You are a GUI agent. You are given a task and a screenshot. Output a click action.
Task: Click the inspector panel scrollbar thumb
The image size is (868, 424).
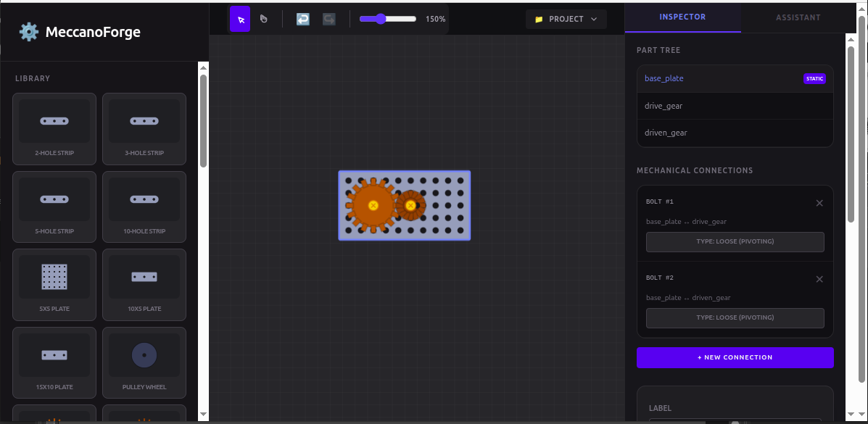click(x=851, y=135)
